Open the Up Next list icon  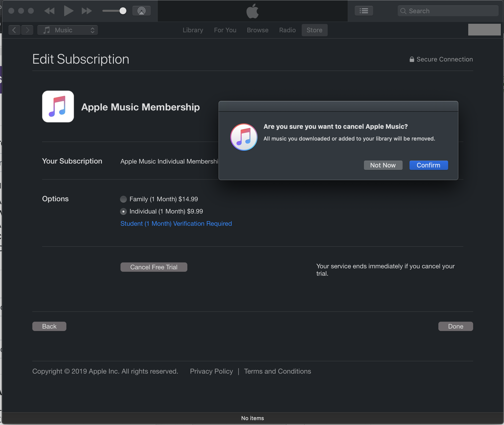(x=364, y=11)
